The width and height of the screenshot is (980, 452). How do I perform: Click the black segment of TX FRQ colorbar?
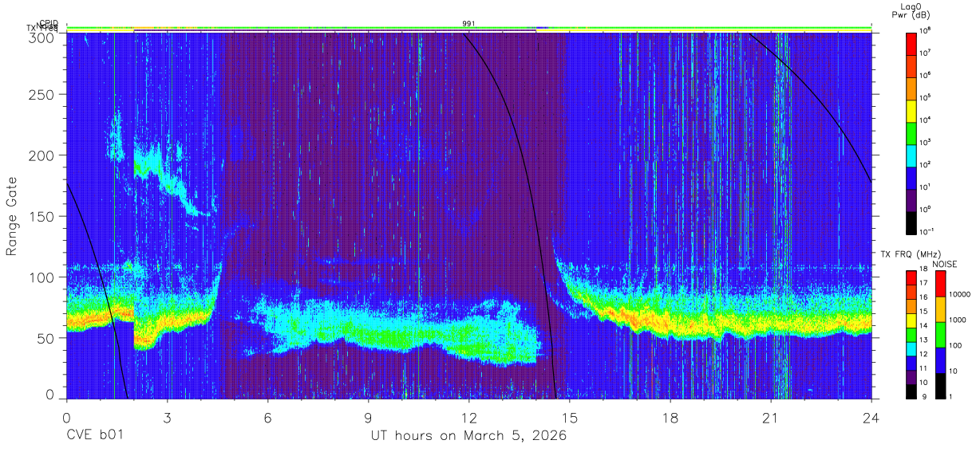pyautogui.click(x=911, y=391)
